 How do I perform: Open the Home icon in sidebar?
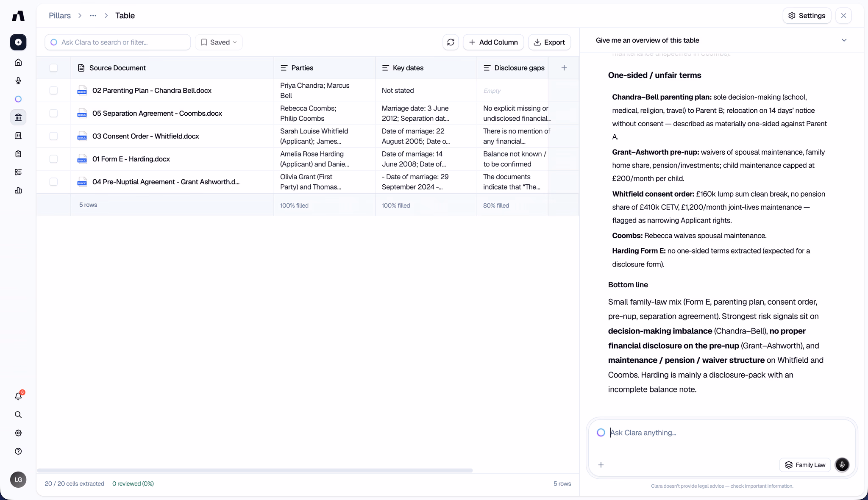coord(18,62)
